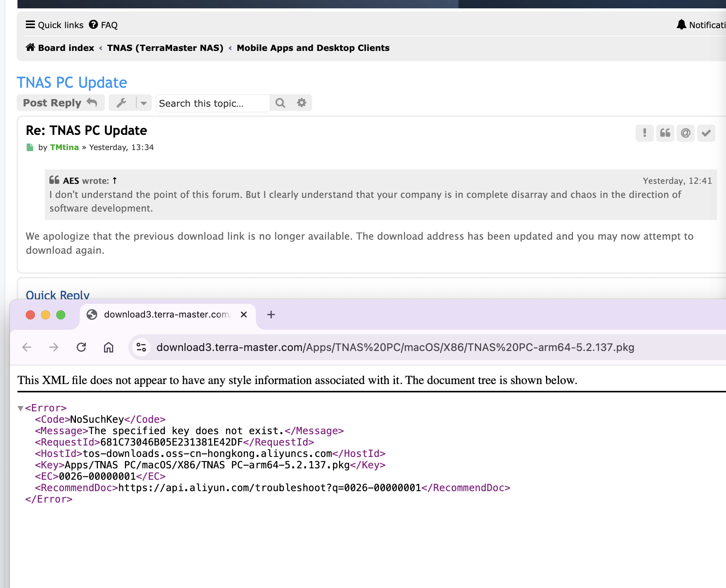
Task: Click the yellow minimize window button
Action: point(46,315)
